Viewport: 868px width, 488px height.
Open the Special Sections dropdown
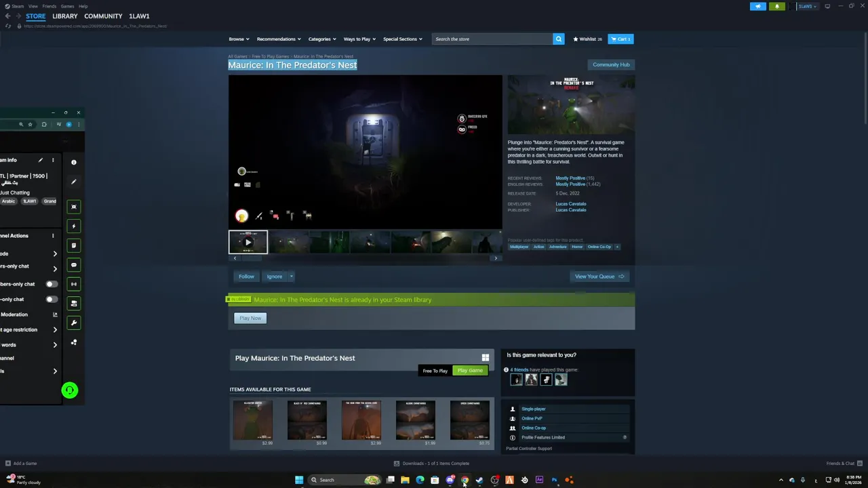403,39
